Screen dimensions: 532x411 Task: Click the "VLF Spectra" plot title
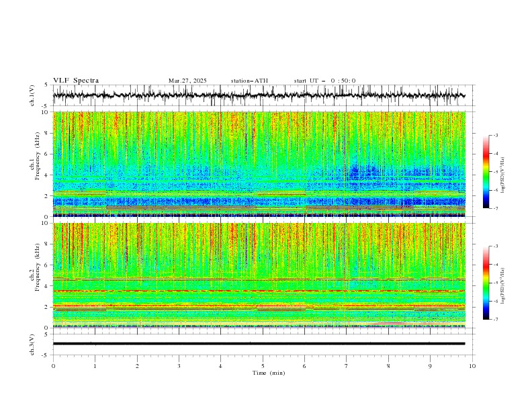pos(76,81)
